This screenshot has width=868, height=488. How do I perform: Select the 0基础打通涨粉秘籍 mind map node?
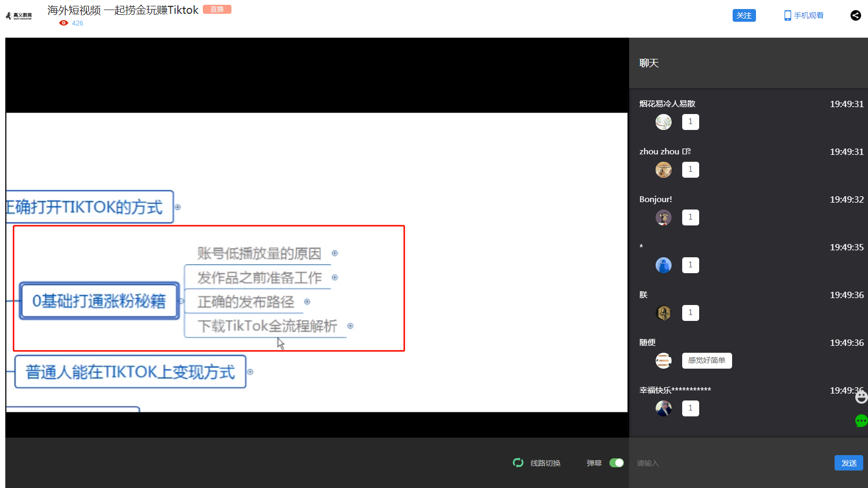99,301
